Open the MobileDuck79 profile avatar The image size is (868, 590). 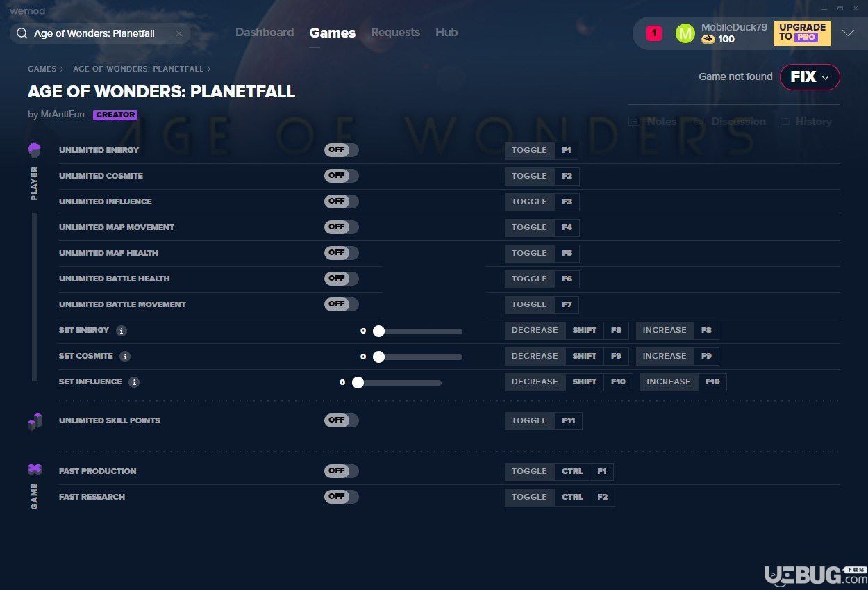tap(685, 33)
